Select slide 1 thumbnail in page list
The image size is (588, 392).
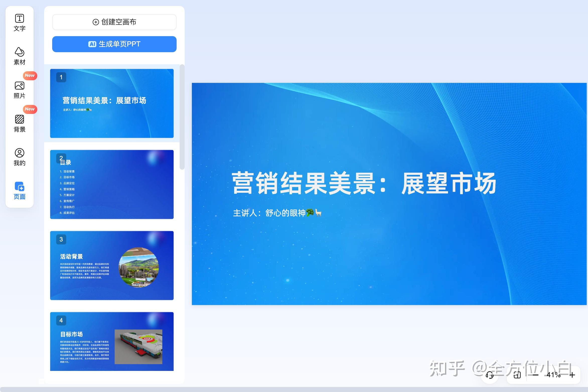pos(112,103)
